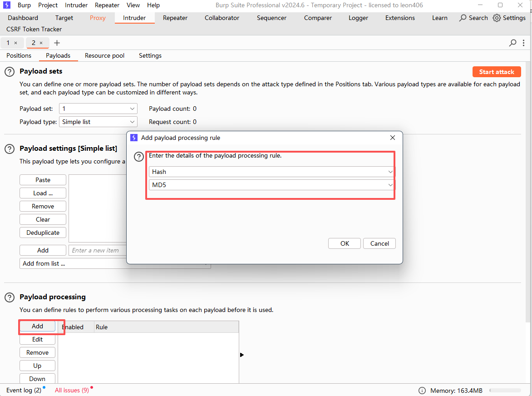Click the Search magnifier in top bar
This screenshot has height=396, width=532.
coord(463,18)
